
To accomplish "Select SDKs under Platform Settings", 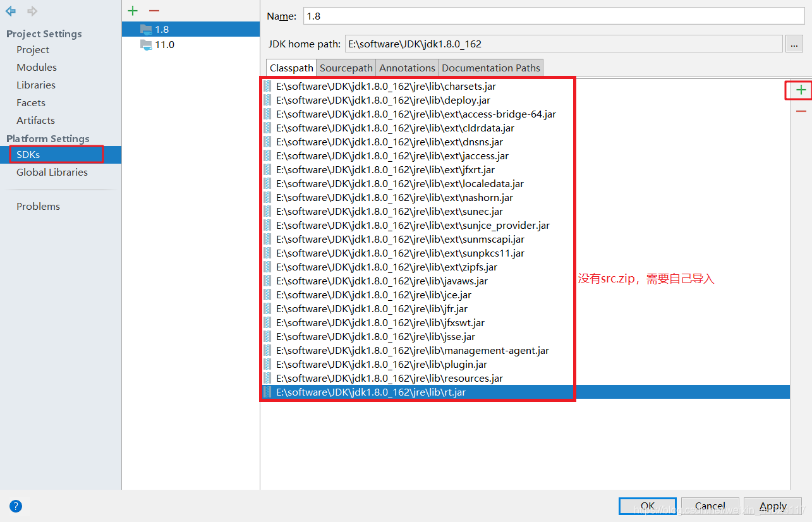I will click(x=61, y=154).
